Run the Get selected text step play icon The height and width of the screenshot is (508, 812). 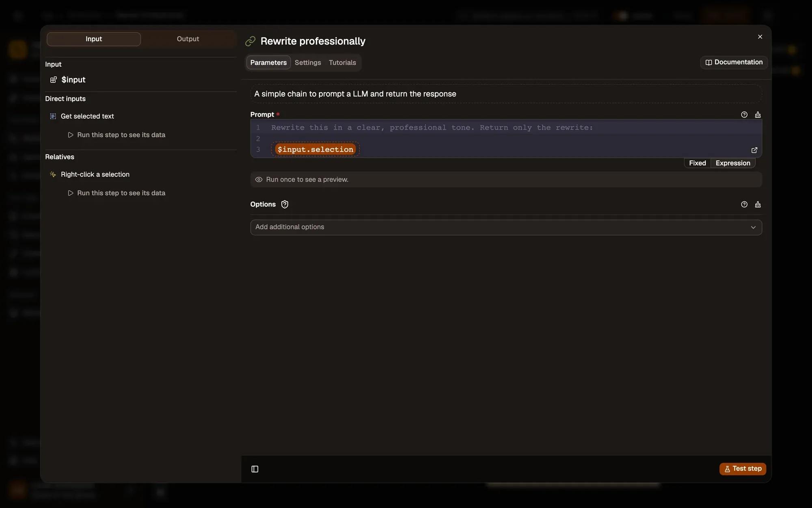(x=71, y=135)
